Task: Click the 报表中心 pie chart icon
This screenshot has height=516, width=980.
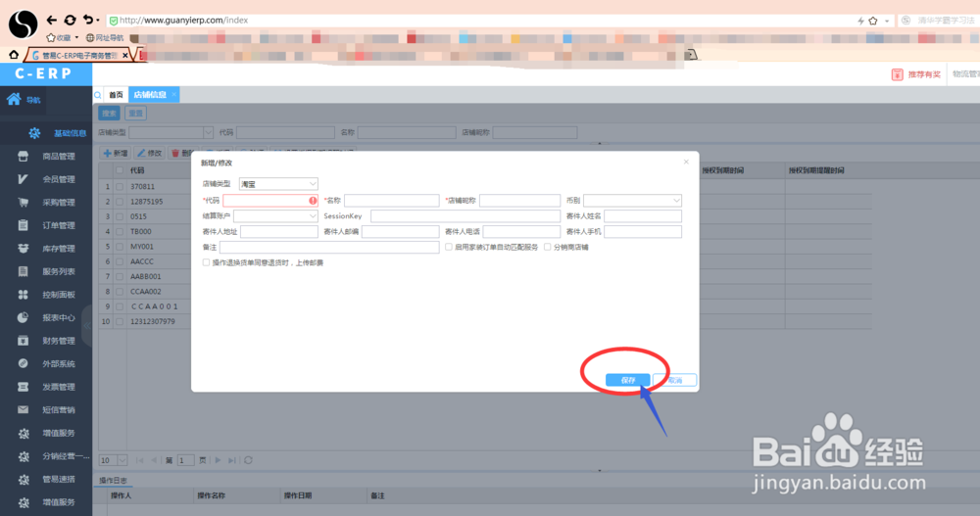Action: point(24,317)
